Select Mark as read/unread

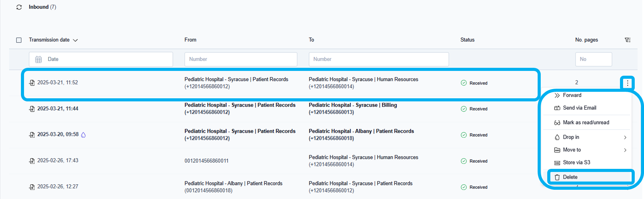point(586,123)
